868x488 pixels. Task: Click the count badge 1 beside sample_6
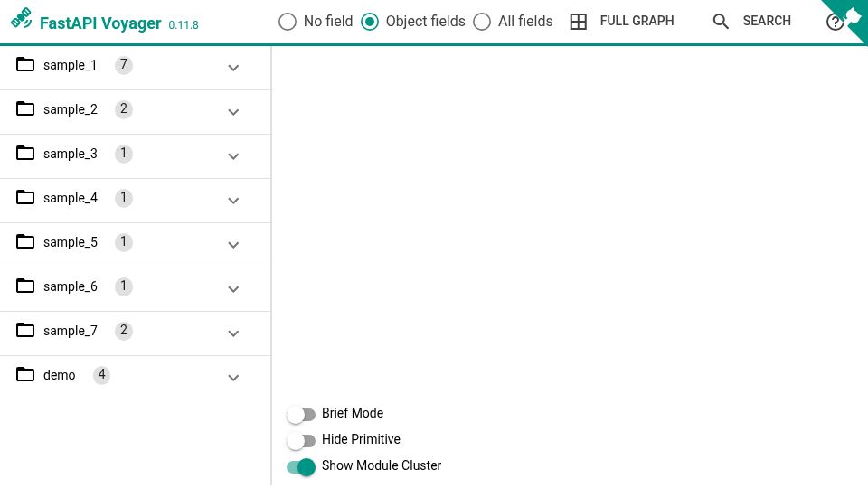click(124, 286)
